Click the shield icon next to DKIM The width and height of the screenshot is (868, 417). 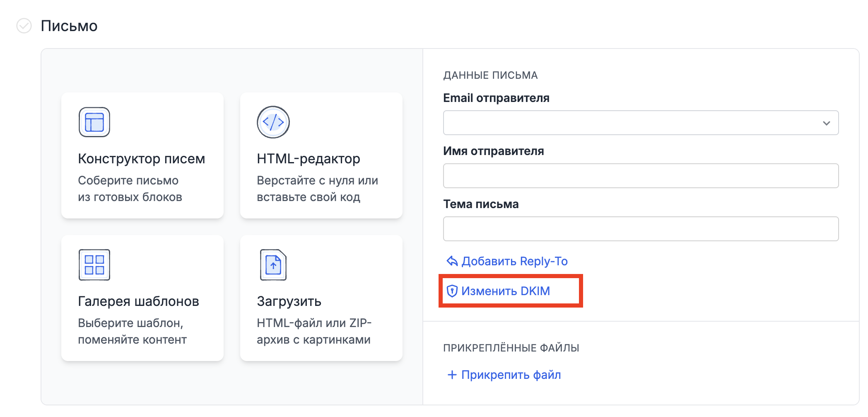[452, 291]
